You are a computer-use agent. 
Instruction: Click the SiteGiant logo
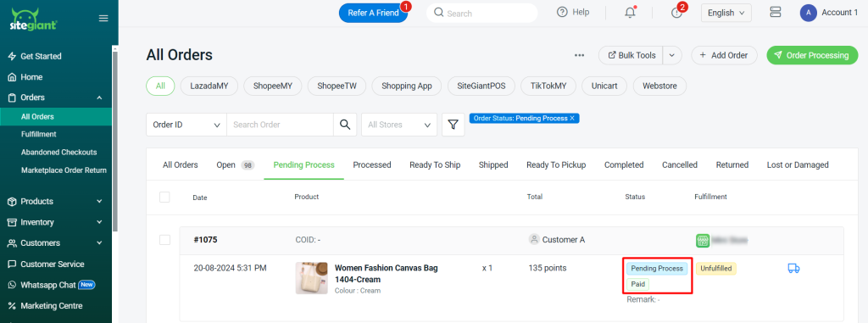pyautogui.click(x=34, y=19)
